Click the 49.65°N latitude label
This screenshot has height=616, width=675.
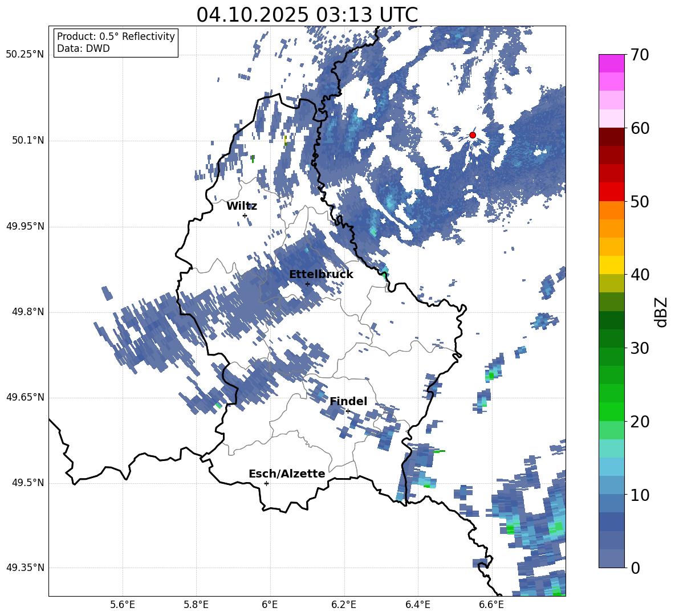pos(25,397)
